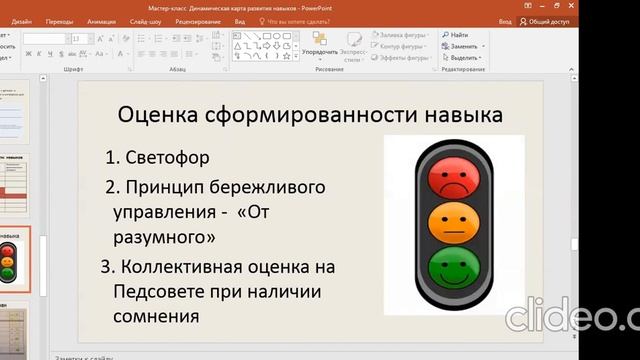Image resolution: width=640 pixels, height=360 pixels.
Task: Open the Шрифт font dialog launcher
Action: pyautogui.click(x=130, y=69)
